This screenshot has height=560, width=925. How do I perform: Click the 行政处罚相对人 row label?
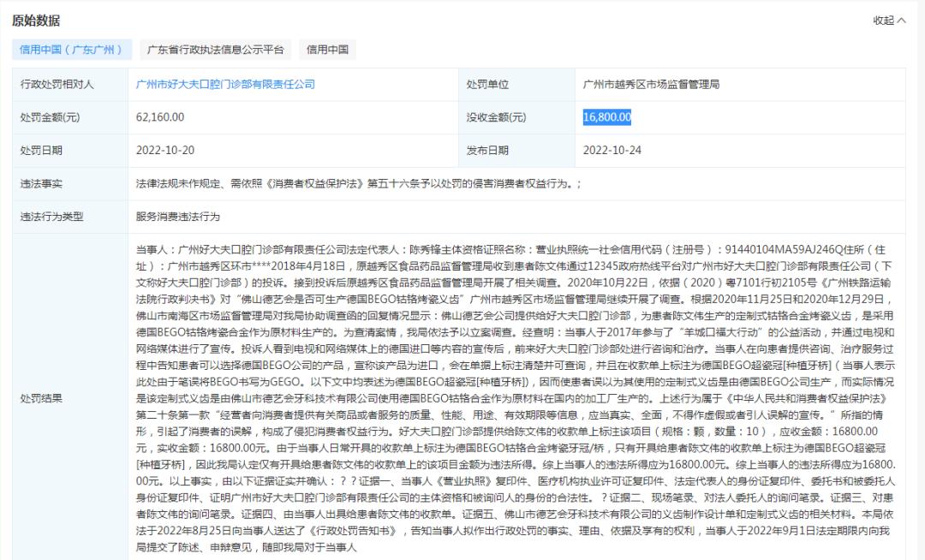[x=57, y=85]
